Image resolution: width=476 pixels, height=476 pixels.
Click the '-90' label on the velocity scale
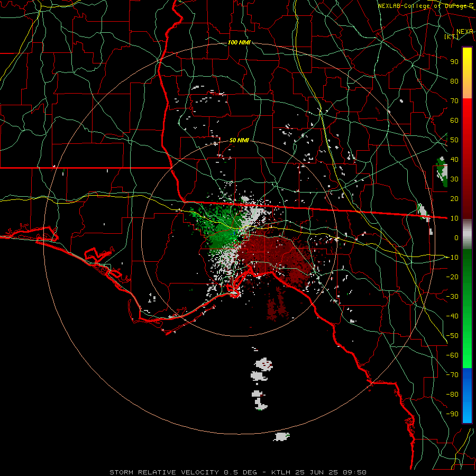pyautogui.click(x=452, y=414)
